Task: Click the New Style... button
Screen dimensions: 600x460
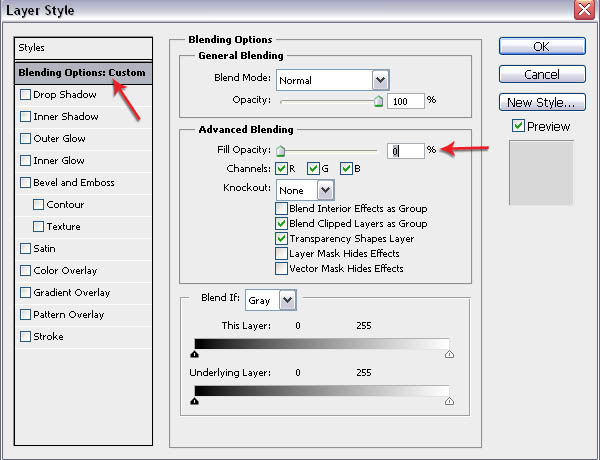Action: pos(541,102)
